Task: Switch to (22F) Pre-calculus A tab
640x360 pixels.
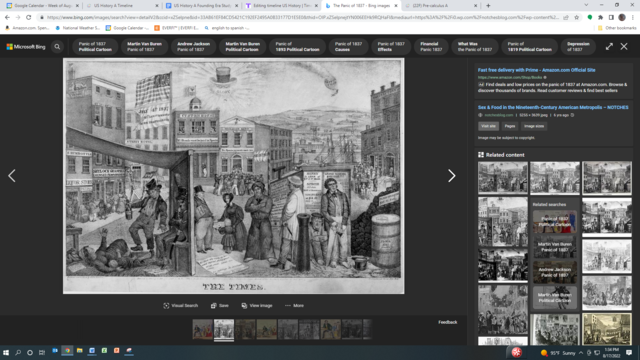Action: (441, 6)
